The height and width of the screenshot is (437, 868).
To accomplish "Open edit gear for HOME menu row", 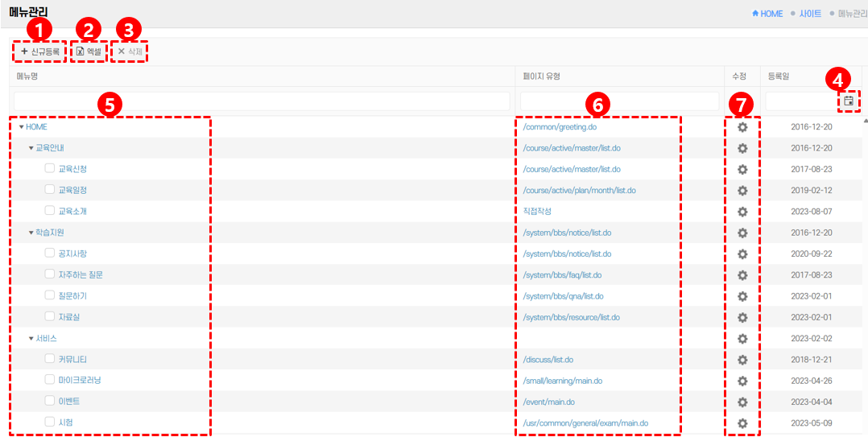I will click(742, 127).
